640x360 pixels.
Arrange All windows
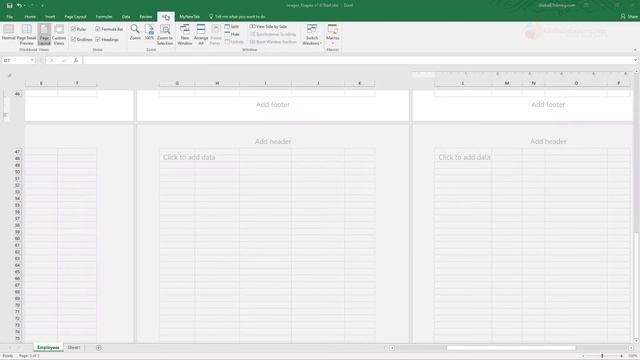pyautogui.click(x=201, y=34)
